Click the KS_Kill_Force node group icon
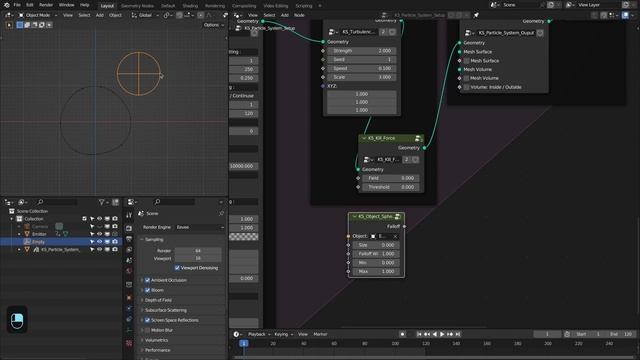The width and height of the screenshot is (640, 360). click(x=418, y=138)
